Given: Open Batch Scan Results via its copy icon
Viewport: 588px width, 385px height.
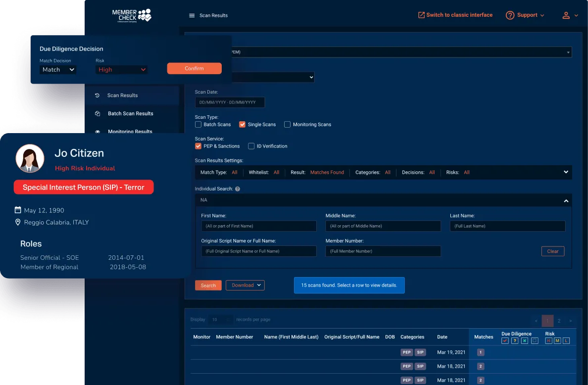Looking at the screenshot, I should (x=98, y=113).
